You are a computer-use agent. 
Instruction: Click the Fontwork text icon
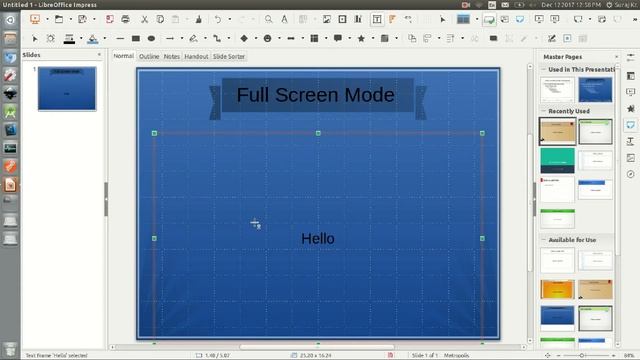(392, 19)
